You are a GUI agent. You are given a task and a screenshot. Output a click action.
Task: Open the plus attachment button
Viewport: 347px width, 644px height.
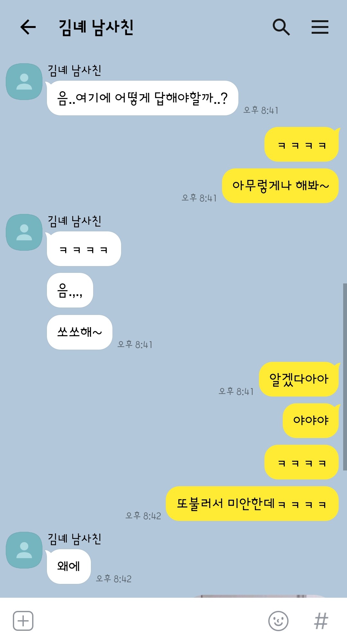23,621
